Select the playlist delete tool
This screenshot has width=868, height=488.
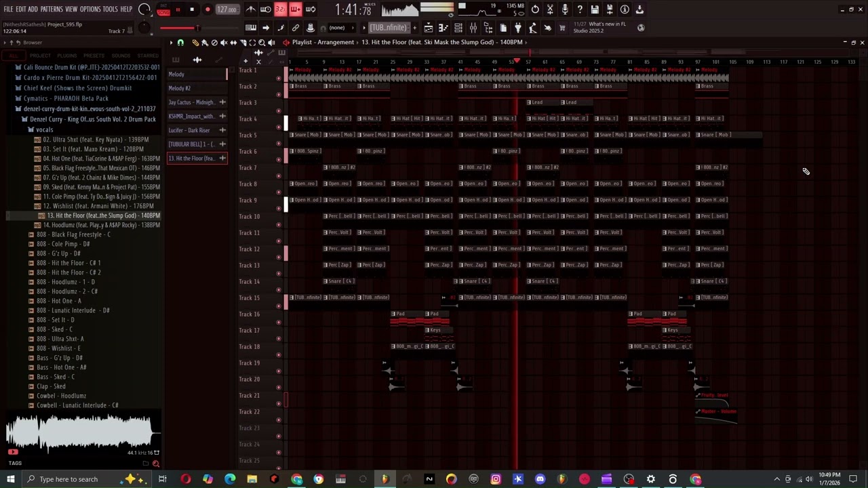214,43
